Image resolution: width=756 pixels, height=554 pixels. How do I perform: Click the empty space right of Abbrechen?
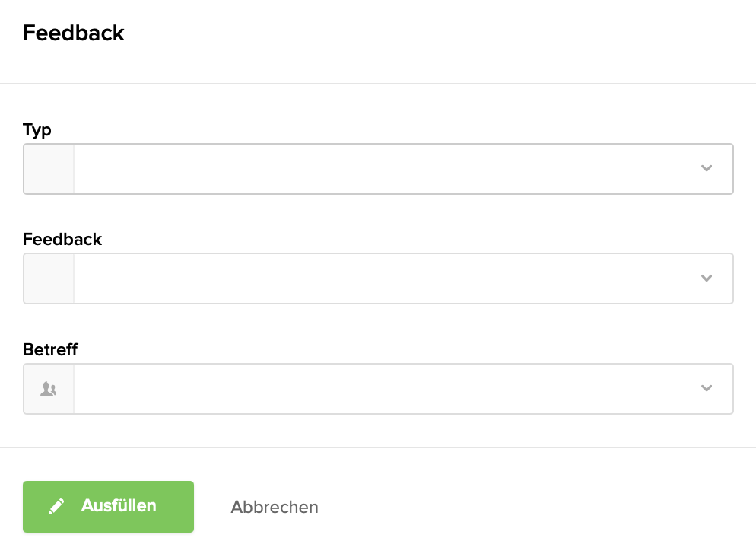532,507
